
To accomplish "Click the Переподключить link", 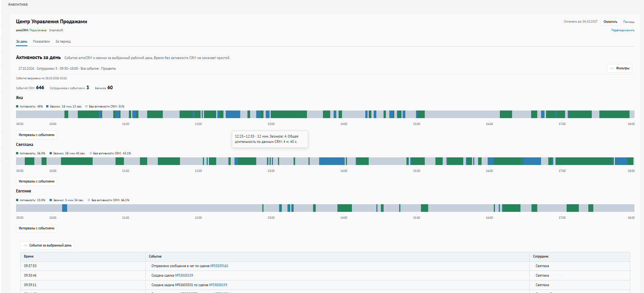I will [x=623, y=30].
